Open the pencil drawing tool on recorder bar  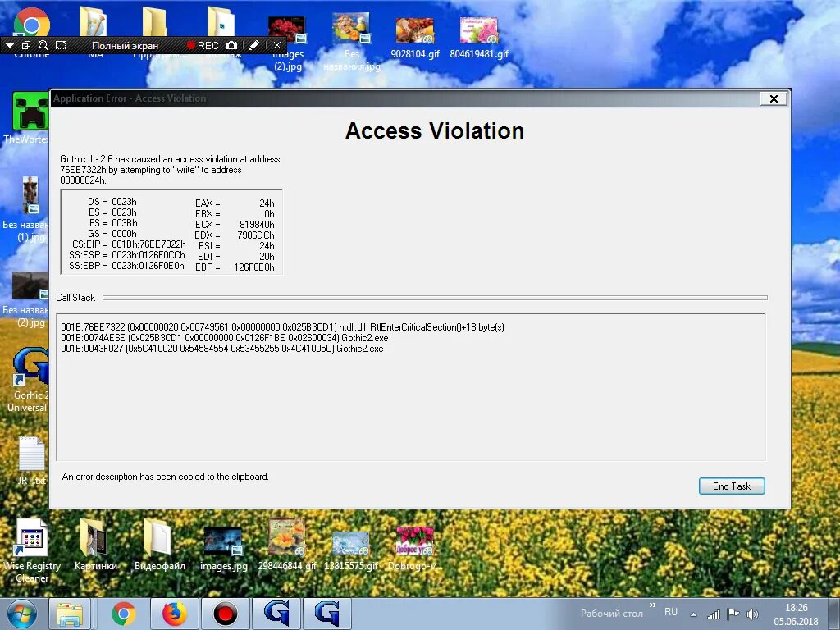[254, 46]
